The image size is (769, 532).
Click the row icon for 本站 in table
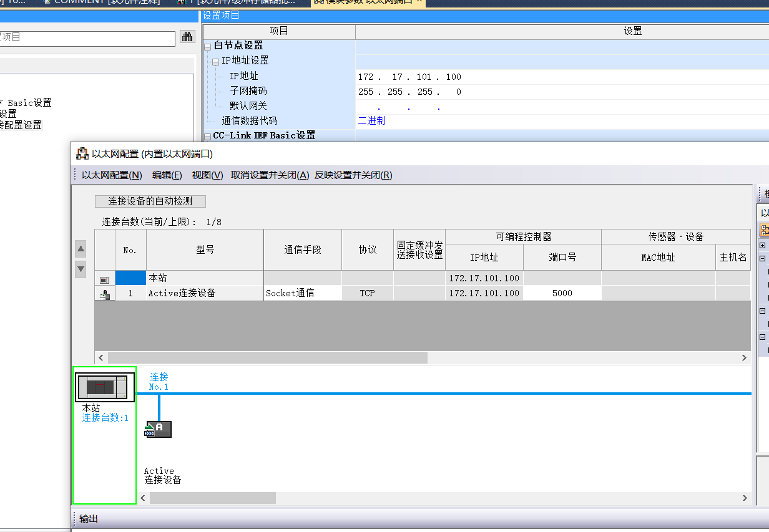[x=105, y=278]
